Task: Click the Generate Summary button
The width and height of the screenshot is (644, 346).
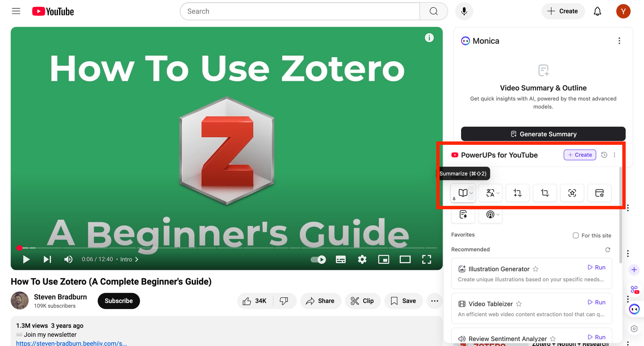Action: [x=543, y=134]
